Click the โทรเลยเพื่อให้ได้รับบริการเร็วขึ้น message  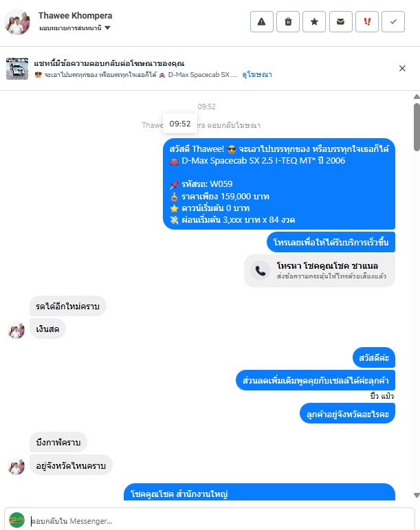(x=331, y=242)
